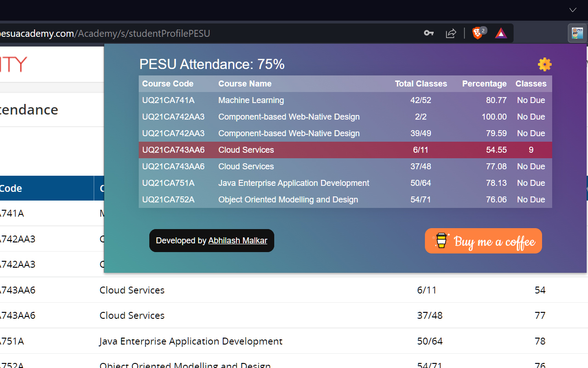Select the Machine Learning row in popup
The width and height of the screenshot is (588, 368).
[345, 100]
